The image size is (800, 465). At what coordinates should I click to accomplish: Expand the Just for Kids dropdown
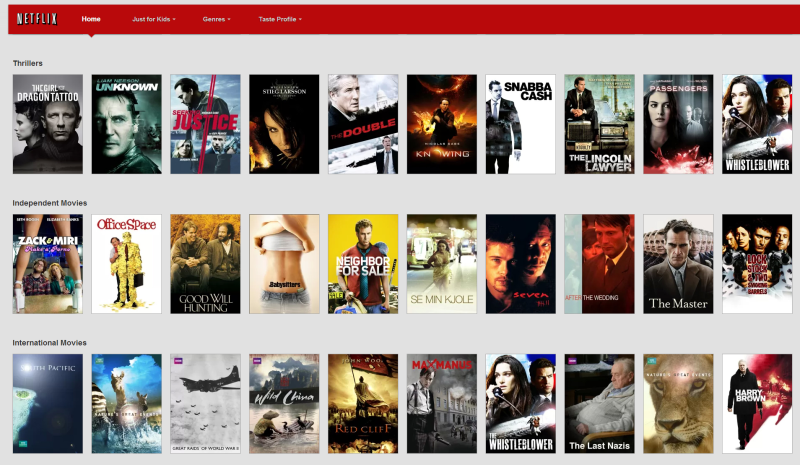(x=154, y=19)
